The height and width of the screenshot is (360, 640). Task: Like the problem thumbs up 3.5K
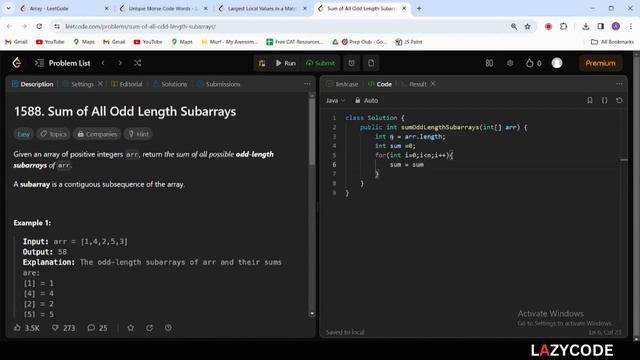click(x=27, y=328)
